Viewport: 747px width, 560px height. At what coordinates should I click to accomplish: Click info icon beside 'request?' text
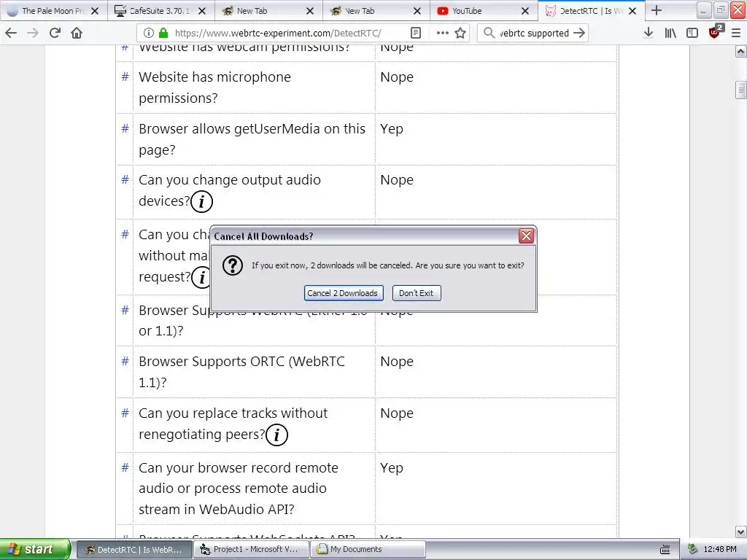click(x=201, y=277)
